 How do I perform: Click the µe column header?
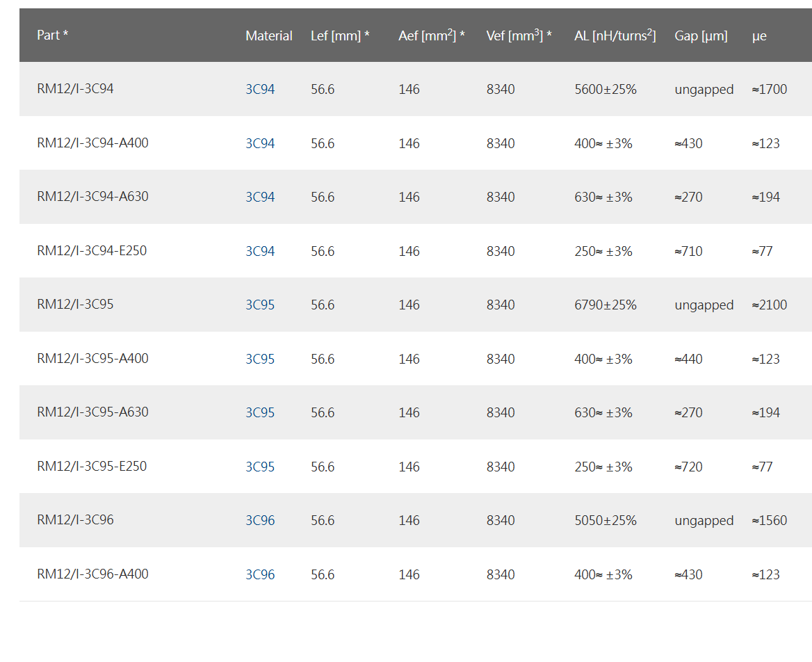coord(759,36)
